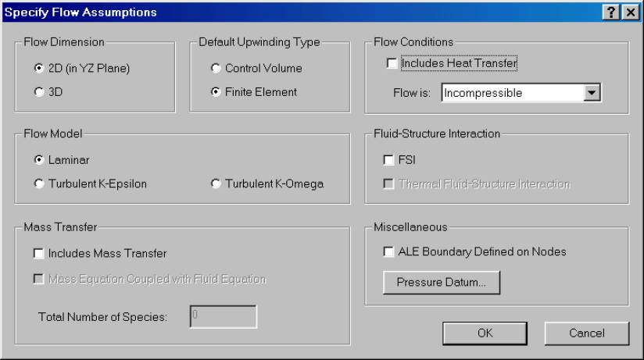
Task: Choose the 3D flow dimension option
Action: pos(38,91)
